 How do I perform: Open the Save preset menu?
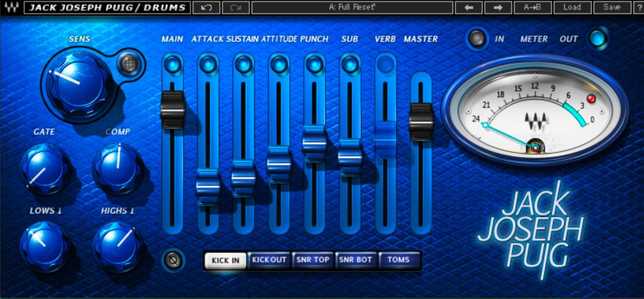(x=612, y=7)
